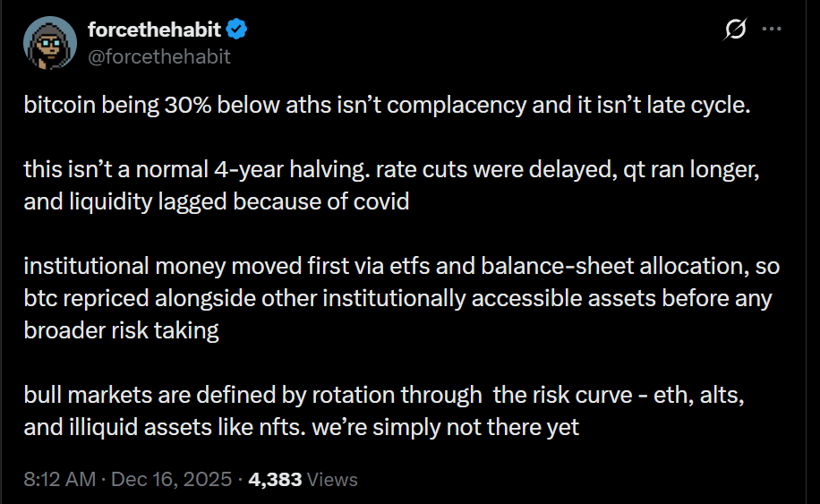Click the line "broader risk taking"

[x=121, y=330]
